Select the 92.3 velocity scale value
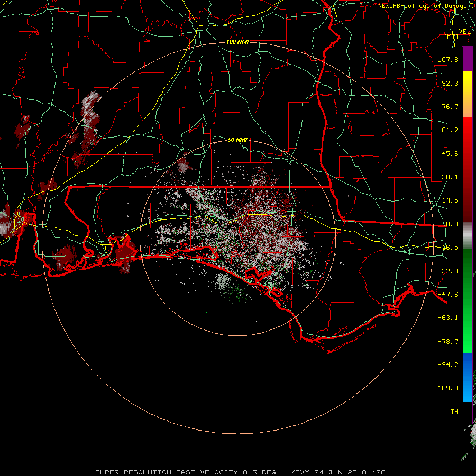476x476 pixels. [x=450, y=83]
